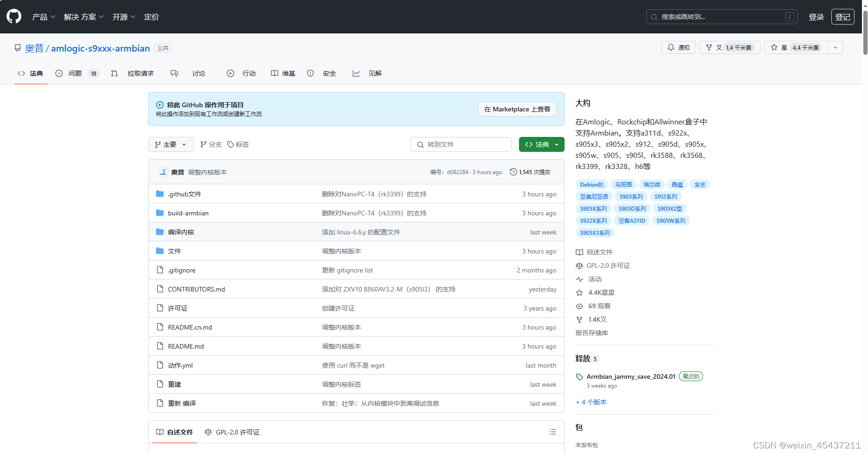
Task: Click the Debian的 topic tag
Action: (592, 185)
